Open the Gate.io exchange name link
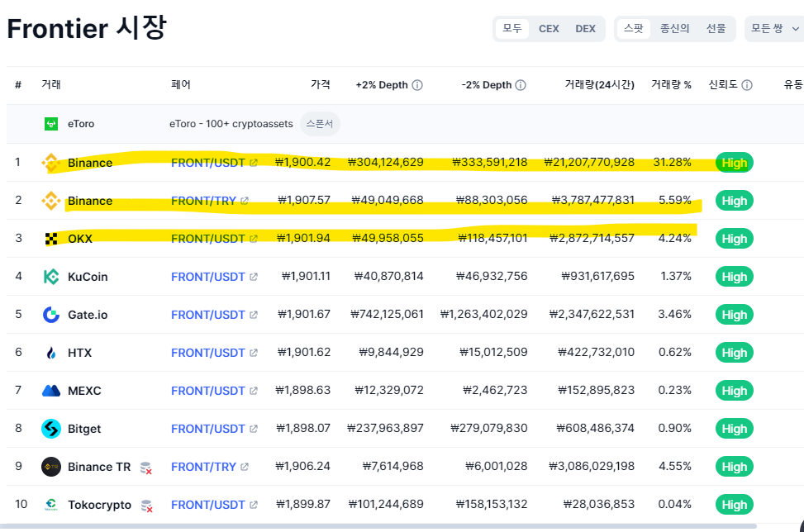Image resolution: width=804 pixels, height=532 pixels. [88, 315]
